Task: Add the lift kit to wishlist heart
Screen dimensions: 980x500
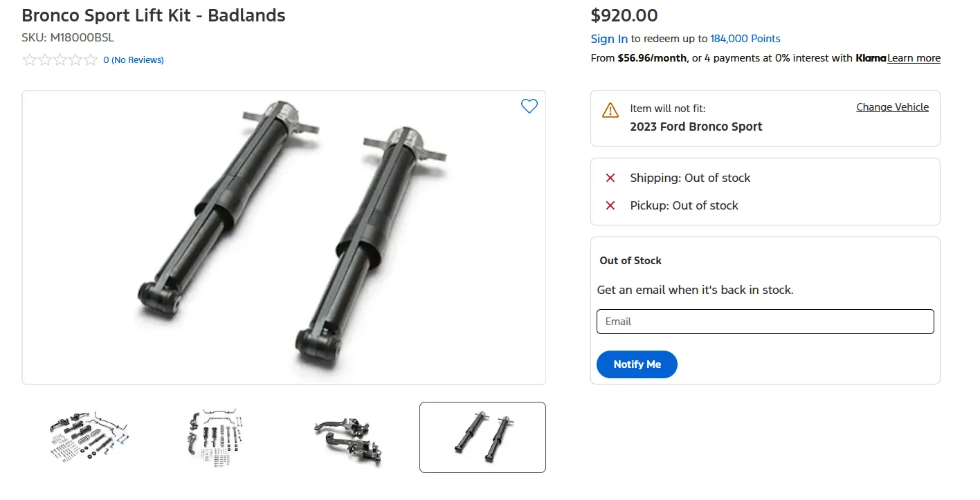Action: tap(529, 107)
